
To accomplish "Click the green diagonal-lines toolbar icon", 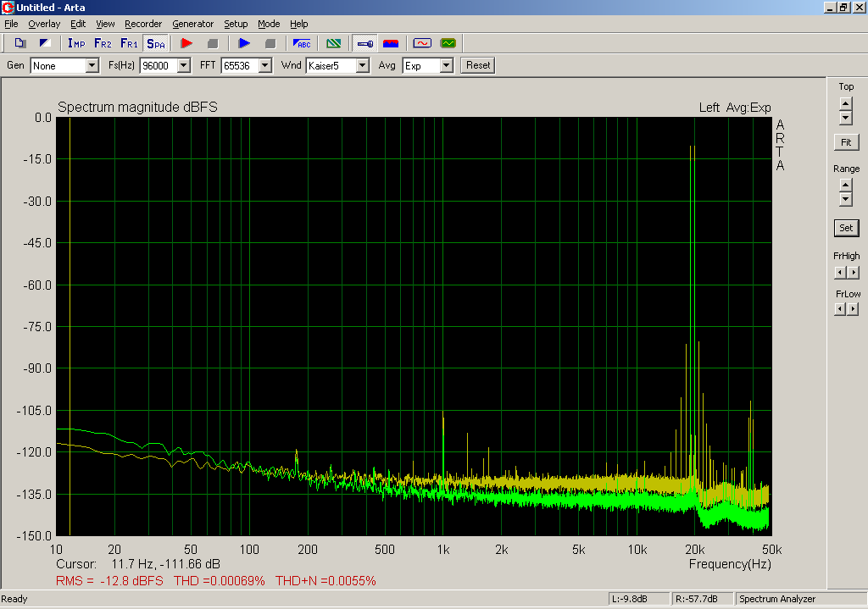I will click(334, 43).
